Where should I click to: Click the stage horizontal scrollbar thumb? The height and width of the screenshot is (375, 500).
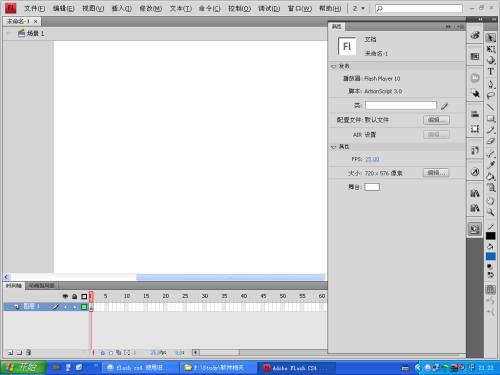(x=230, y=277)
